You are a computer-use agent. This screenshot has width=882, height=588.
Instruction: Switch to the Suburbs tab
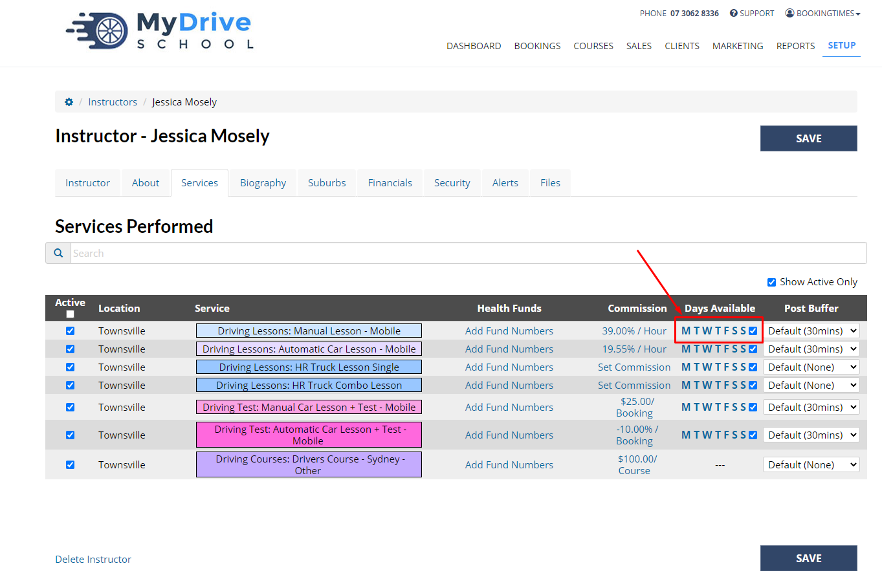327,183
